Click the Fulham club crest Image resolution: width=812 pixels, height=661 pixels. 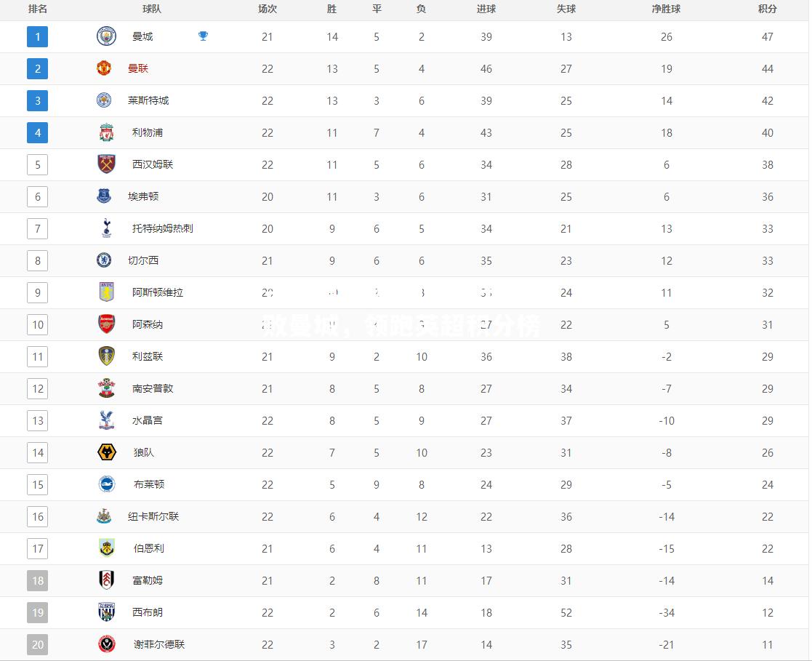(106, 580)
